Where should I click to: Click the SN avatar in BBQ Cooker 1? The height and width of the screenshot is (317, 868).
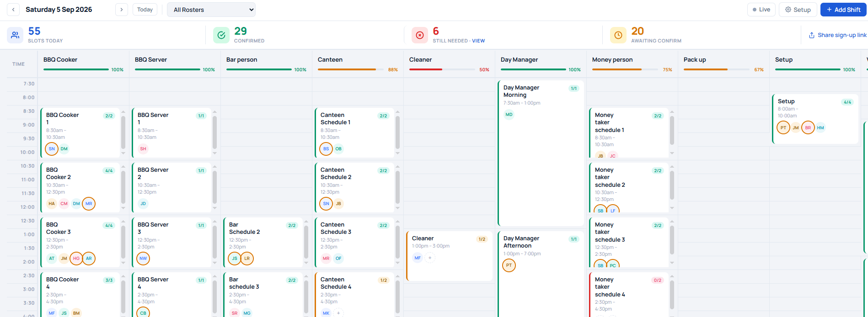52,149
